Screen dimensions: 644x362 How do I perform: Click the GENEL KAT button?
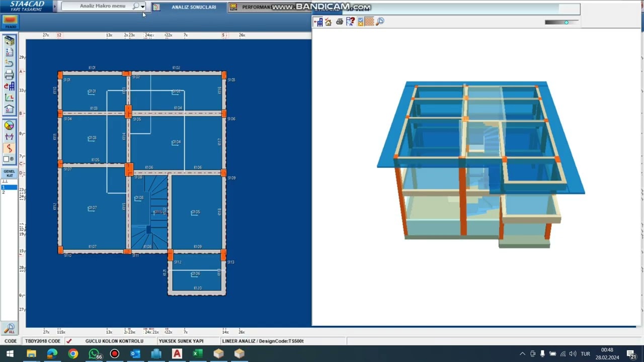click(x=10, y=173)
